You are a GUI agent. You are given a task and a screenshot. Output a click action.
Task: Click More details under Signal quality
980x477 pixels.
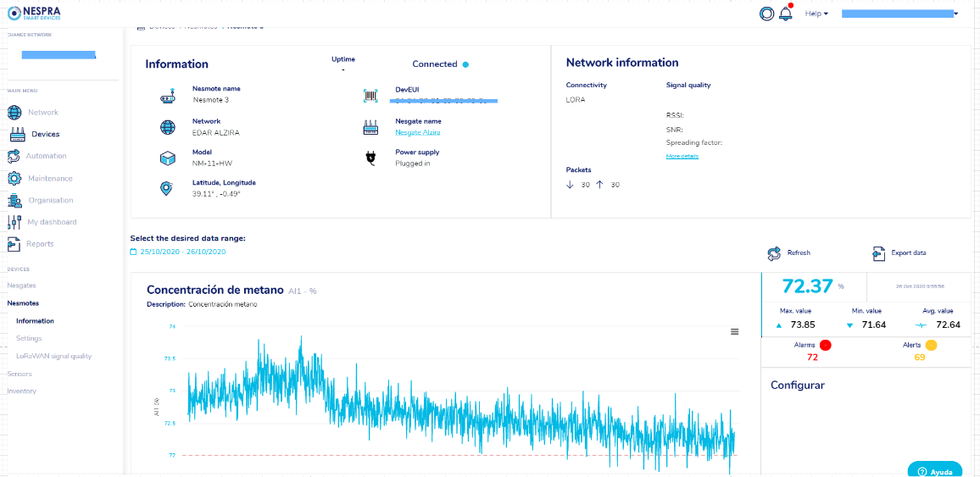[x=682, y=156]
